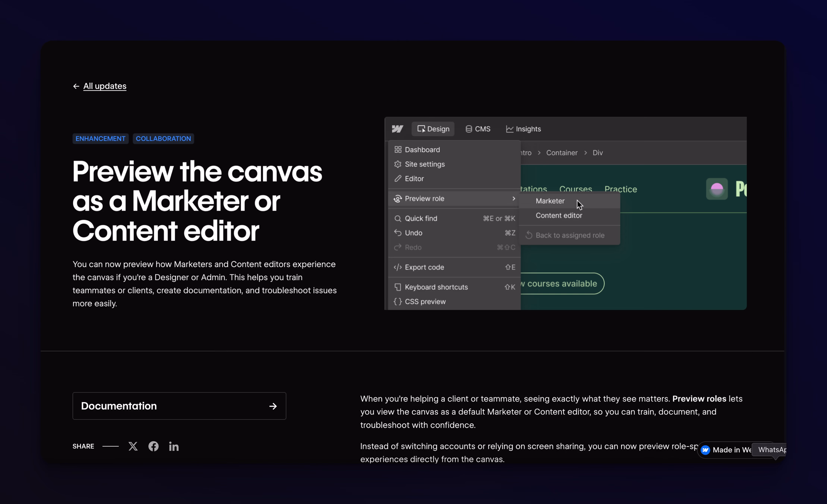Share on LinkedIn

(x=174, y=446)
